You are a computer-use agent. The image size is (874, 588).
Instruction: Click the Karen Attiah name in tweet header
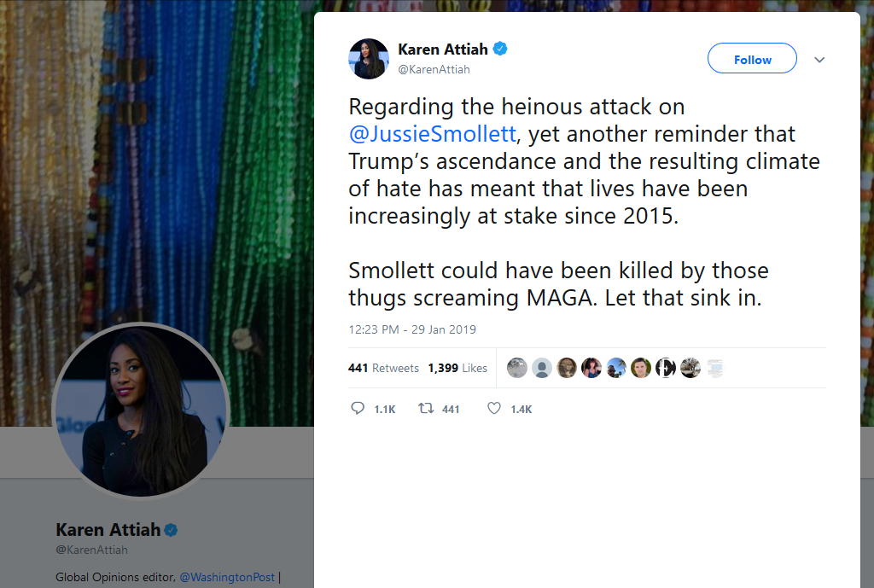[442, 49]
